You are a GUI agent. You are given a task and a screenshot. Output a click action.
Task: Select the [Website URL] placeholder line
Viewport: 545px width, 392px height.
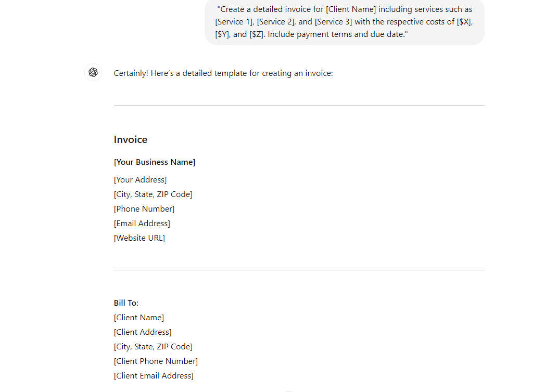[139, 238]
